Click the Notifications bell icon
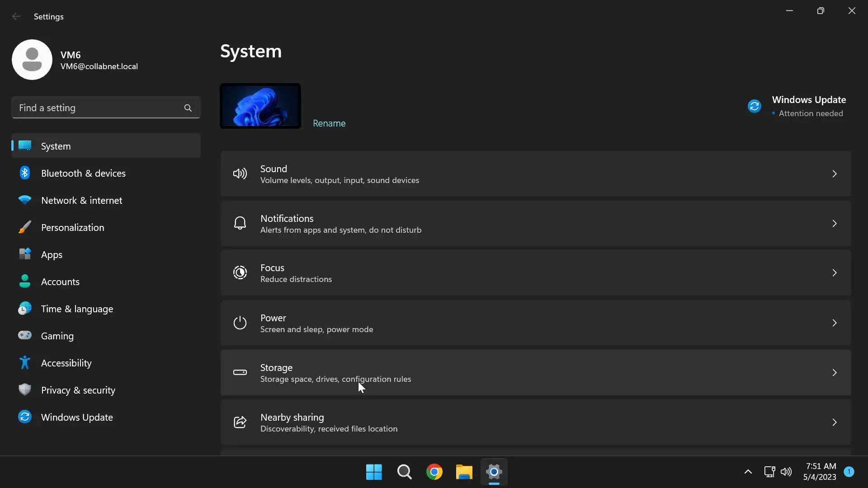 tap(240, 223)
